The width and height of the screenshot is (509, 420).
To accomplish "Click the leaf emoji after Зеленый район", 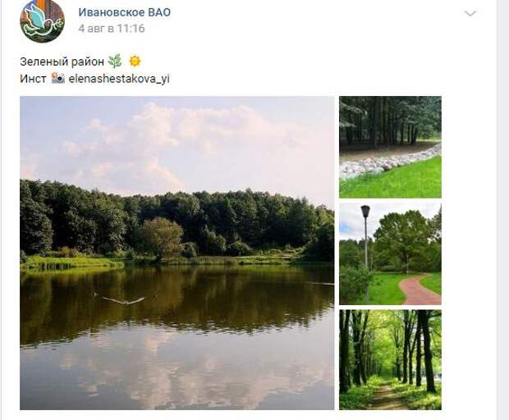I will tap(115, 61).
